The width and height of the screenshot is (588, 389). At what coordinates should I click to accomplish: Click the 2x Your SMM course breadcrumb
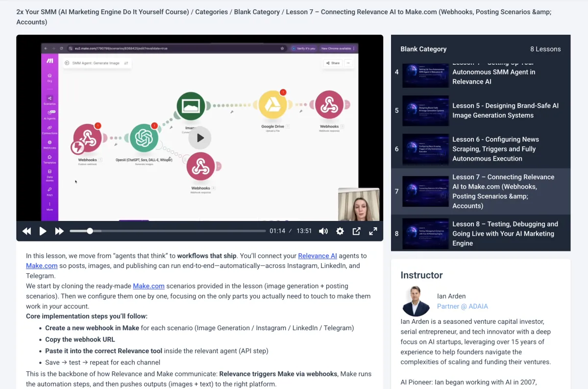tap(102, 12)
